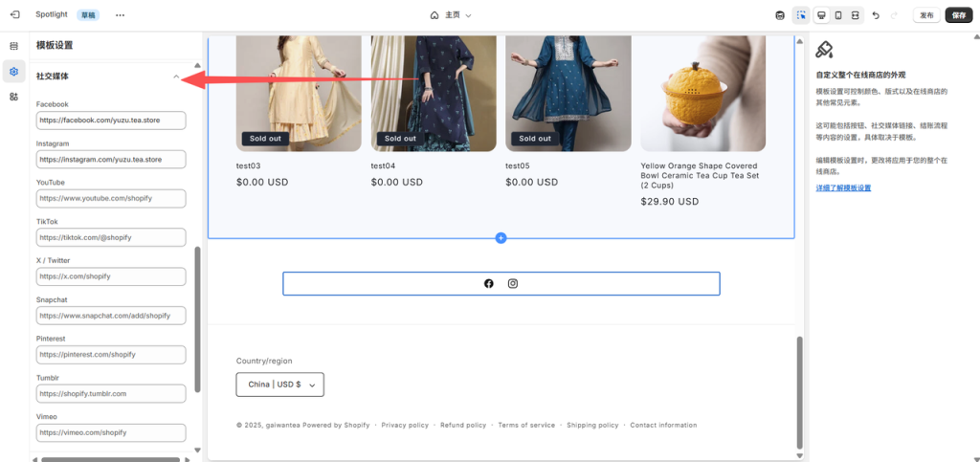This screenshot has height=462, width=980.
Task: Click the home icon beside 主页
Action: (x=435, y=15)
